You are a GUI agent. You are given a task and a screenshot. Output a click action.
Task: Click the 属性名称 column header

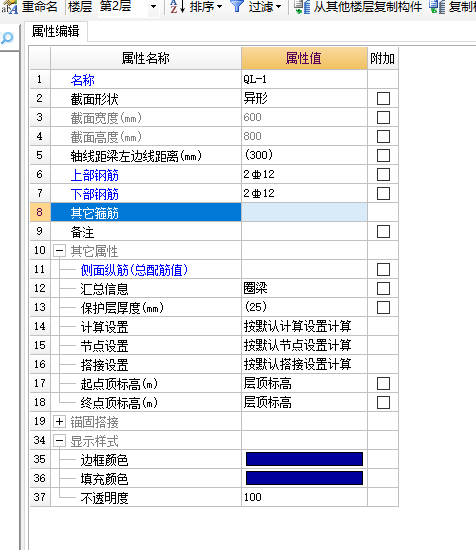tap(146, 58)
